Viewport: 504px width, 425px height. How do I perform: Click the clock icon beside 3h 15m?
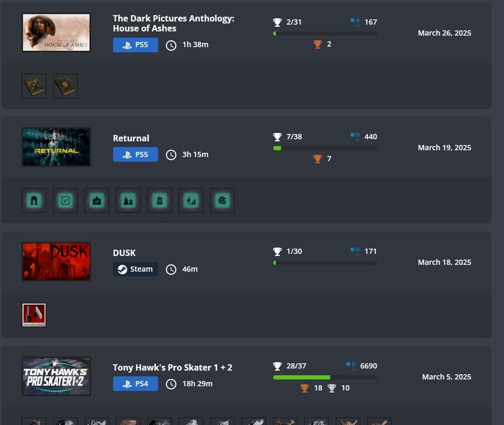pyautogui.click(x=171, y=155)
